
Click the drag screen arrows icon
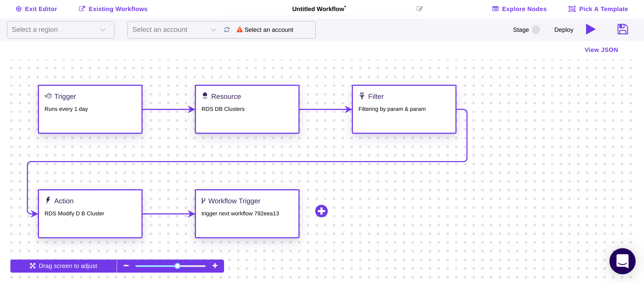tap(33, 266)
